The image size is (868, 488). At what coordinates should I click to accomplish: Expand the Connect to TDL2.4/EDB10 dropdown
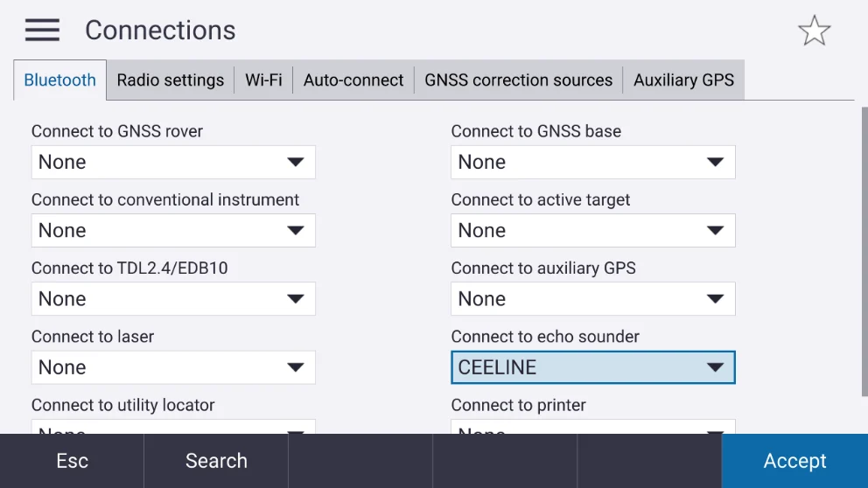coord(173,299)
